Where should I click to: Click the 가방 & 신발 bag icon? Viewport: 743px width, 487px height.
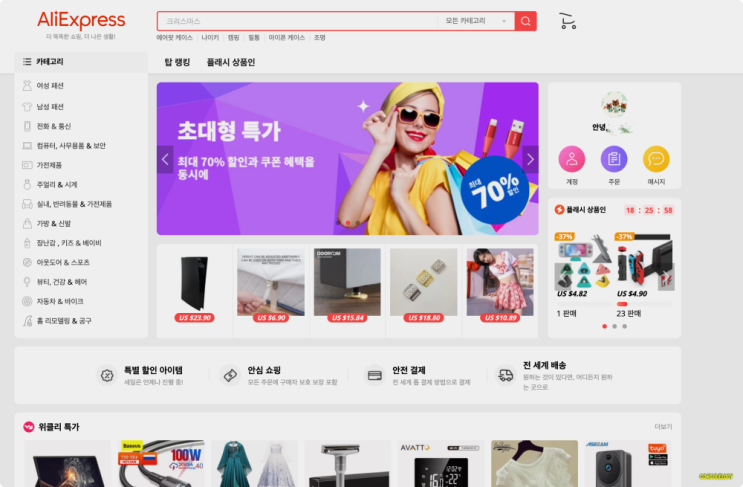pos(27,223)
